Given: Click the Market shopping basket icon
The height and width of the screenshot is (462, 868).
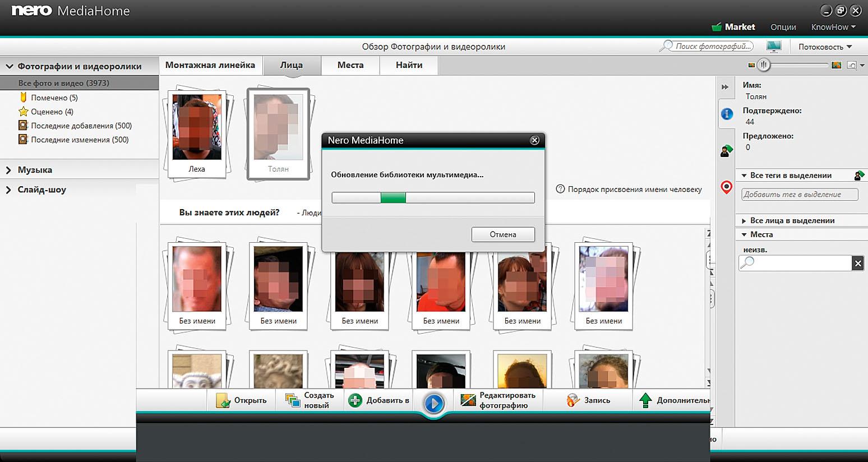Looking at the screenshot, I should click(x=716, y=27).
